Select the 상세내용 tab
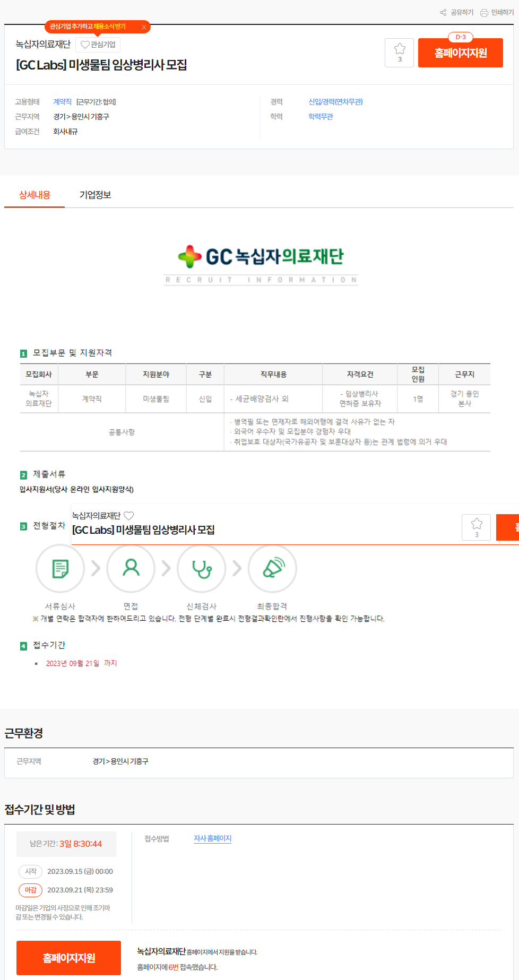 (34, 195)
